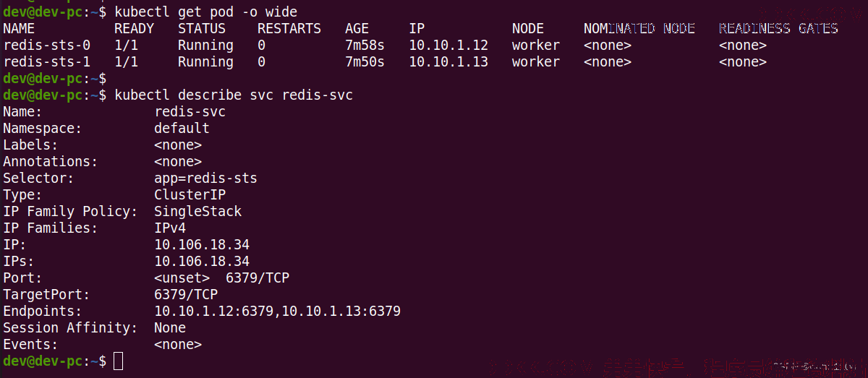Click the redis-sts-1 pod name
This screenshot has width=868, height=378.
coord(47,62)
